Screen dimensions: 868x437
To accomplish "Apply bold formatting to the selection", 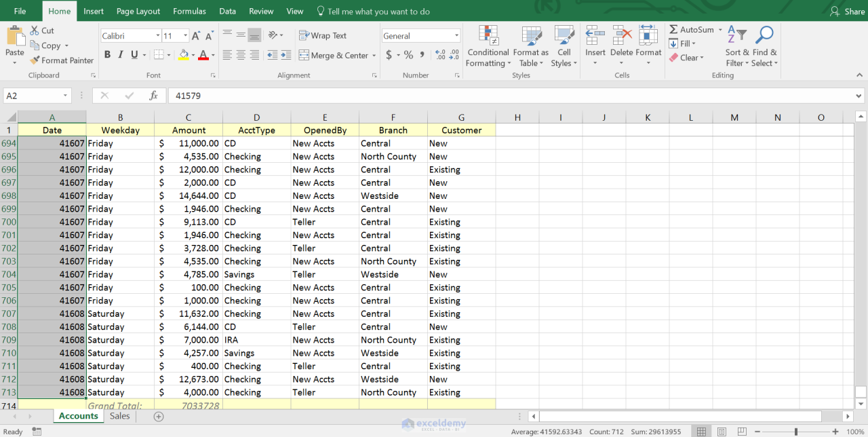I will 107,54.
